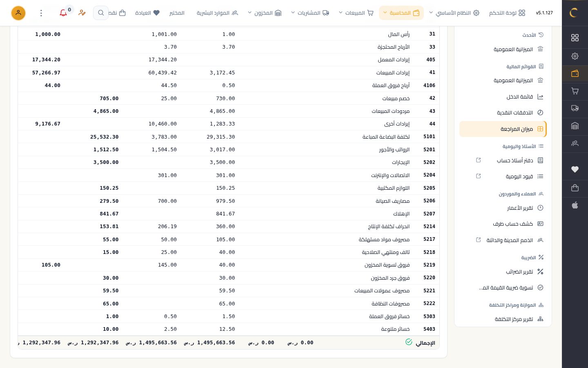The width and height of the screenshot is (588, 368).
Task: Click the settings gear icon in dark rail
Action: 575,56
